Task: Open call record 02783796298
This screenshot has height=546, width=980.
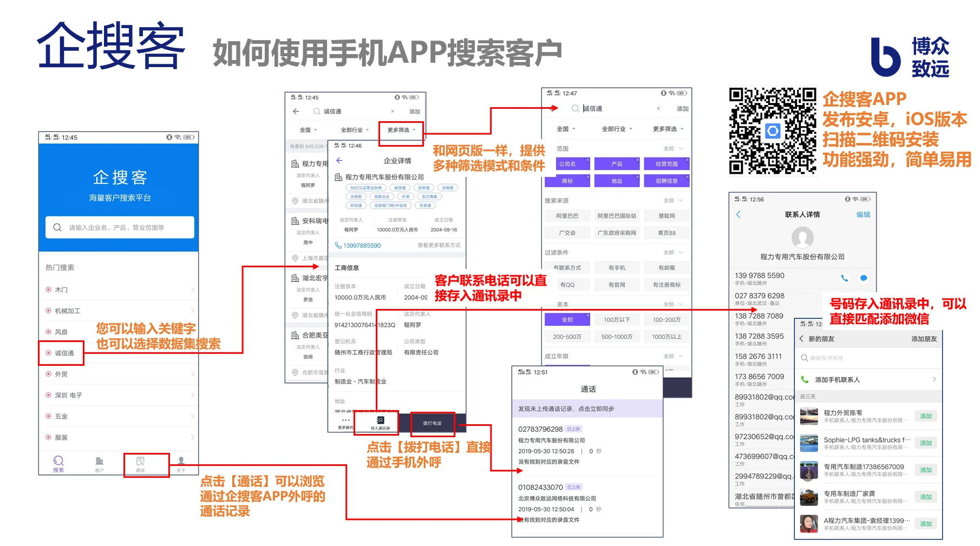Action: pyautogui.click(x=587, y=445)
